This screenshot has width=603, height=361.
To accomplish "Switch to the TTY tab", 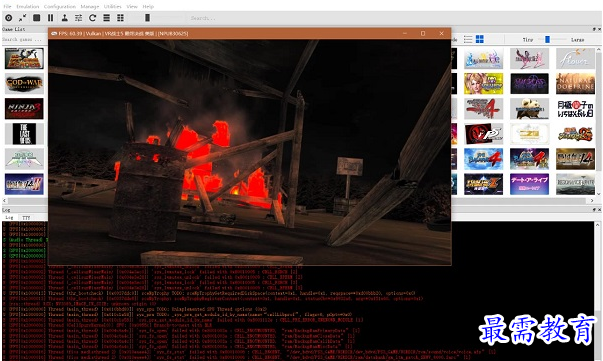I will [x=26, y=218].
